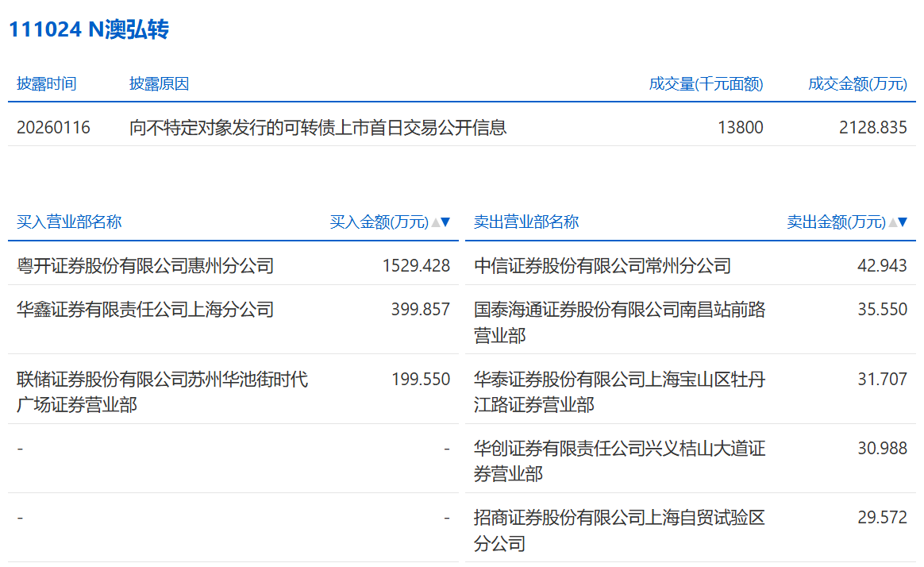Click the 披露时间 column header
Screen dimensions: 924x567
(47, 84)
